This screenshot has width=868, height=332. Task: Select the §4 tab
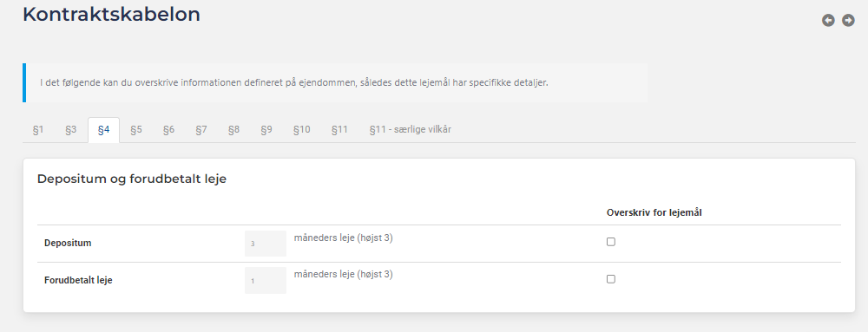pyautogui.click(x=103, y=130)
